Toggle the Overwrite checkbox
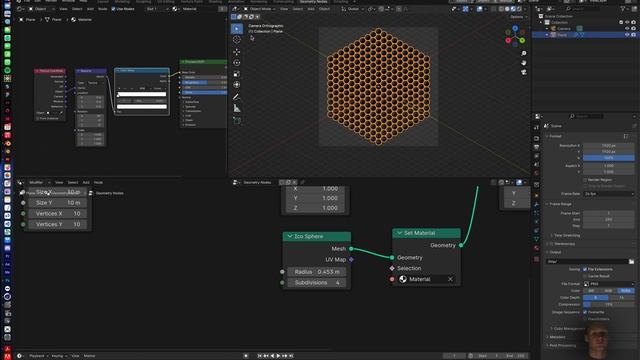 pyautogui.click(x=585, y=312)
